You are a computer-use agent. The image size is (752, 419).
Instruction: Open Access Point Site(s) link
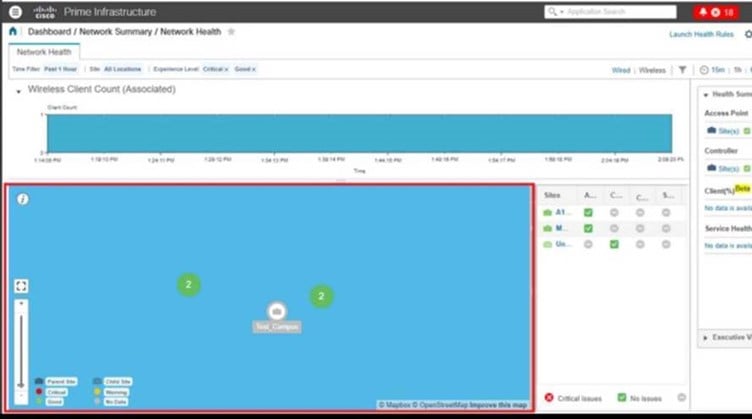coord(728,131)
